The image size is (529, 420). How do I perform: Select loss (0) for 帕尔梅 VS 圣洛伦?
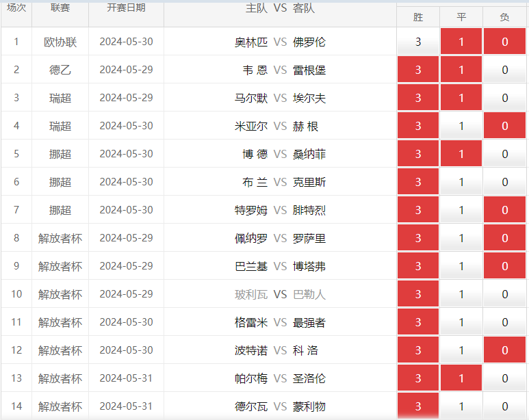tap(505, 378)
